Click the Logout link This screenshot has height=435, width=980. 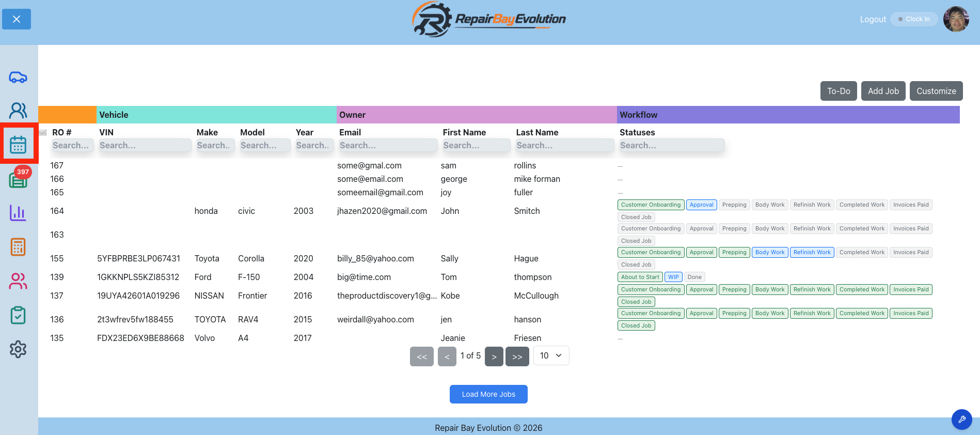pos(873,19)
